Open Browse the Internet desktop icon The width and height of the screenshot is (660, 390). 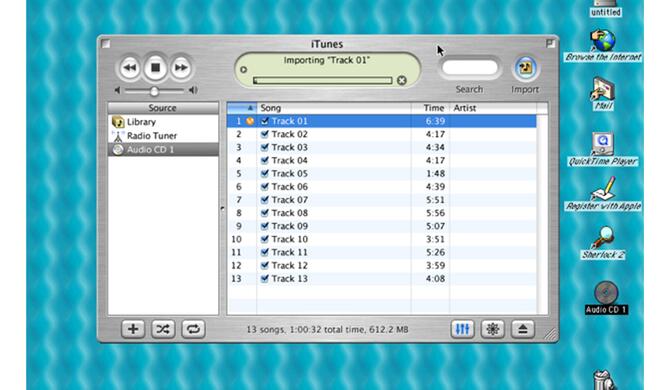tap(603, 45)
